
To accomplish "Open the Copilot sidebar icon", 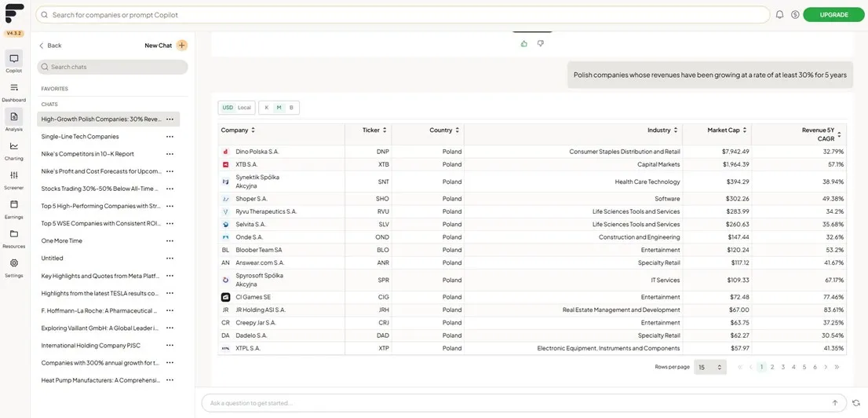I will [x=14, y=59].
